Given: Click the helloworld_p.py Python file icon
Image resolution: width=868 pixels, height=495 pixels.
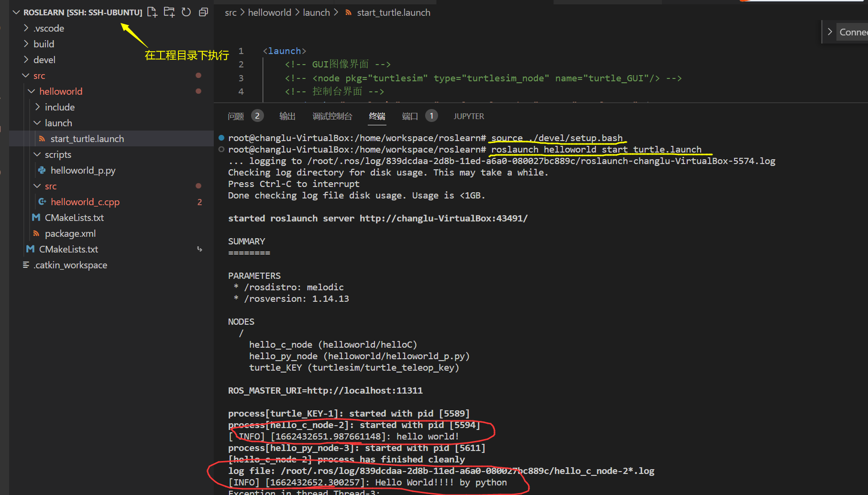Looking at the screenshot, I should (42, 170).
